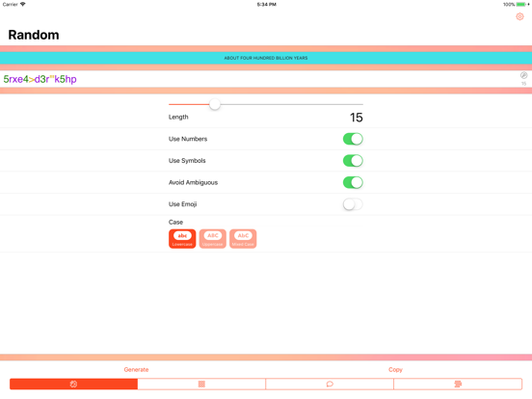532x399 pixels.
Task: Choose the Mixed Case option
Action: 243,239
